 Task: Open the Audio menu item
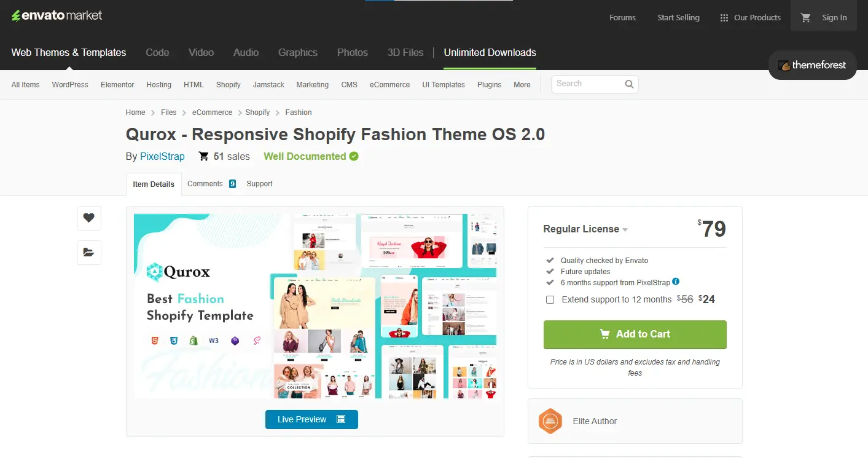click(246, 52)
